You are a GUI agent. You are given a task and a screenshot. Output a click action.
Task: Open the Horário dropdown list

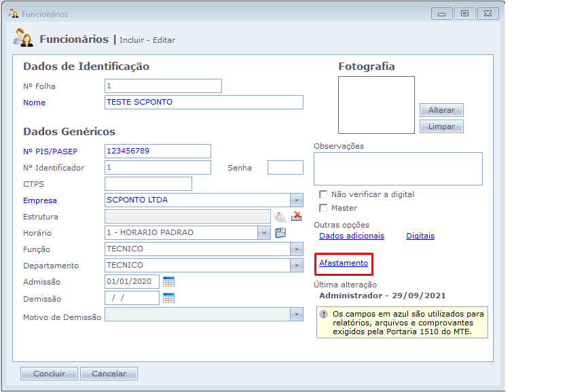(264, 233)
